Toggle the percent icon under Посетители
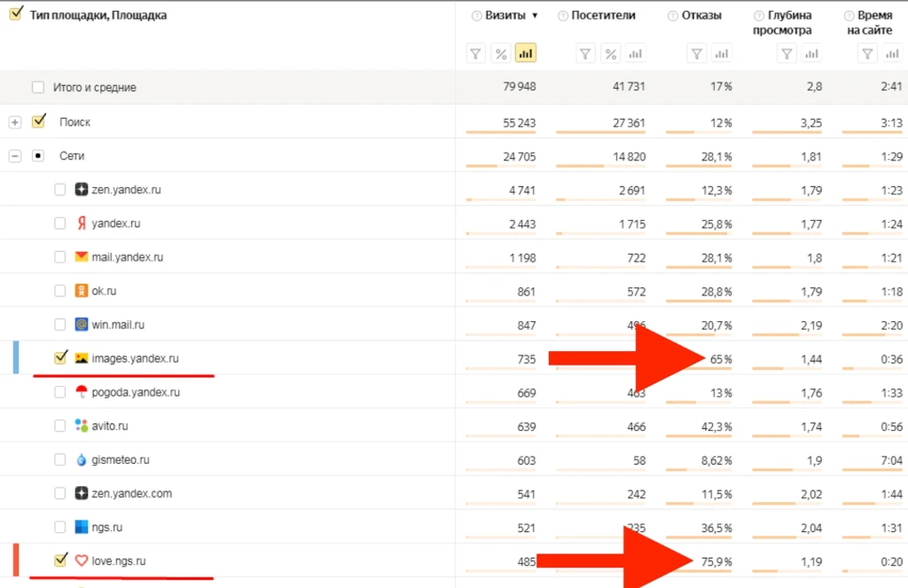This screenshot has width=908, height=588. coord(610,54)
